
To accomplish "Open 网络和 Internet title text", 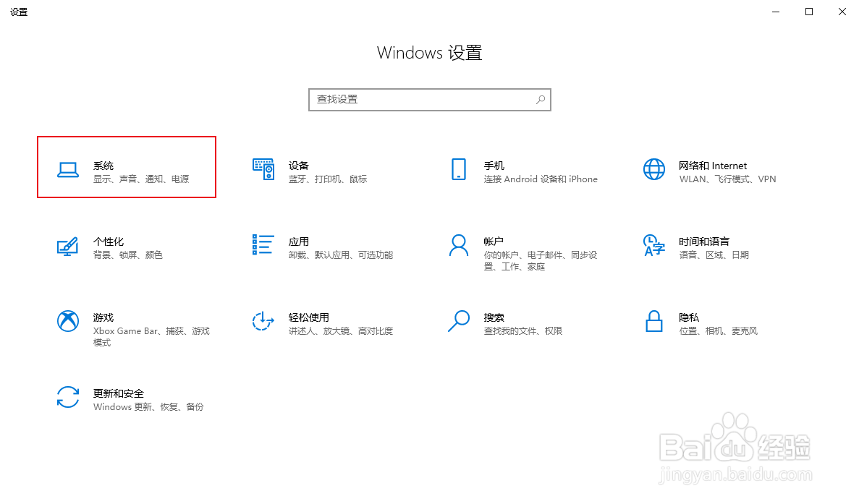I will [x=713, y=166].
